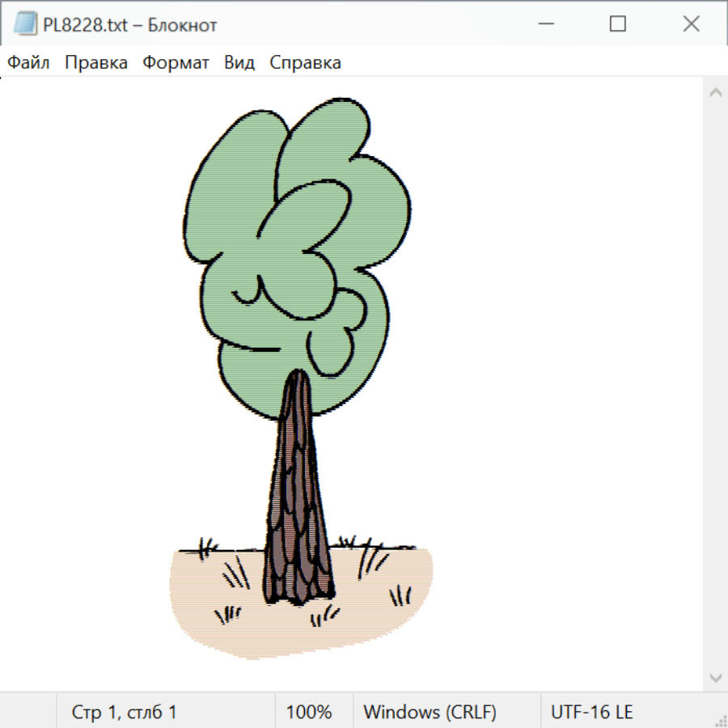728x728 pixels.
Task: Maximize the Блокнот window
Action: click(x=617, y=25)
